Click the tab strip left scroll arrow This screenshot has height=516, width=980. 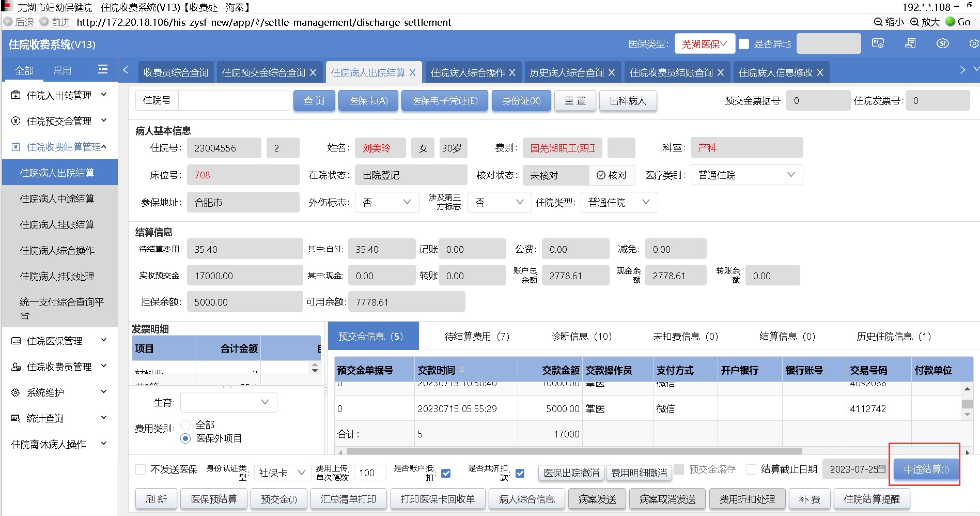tap(126, 70)
